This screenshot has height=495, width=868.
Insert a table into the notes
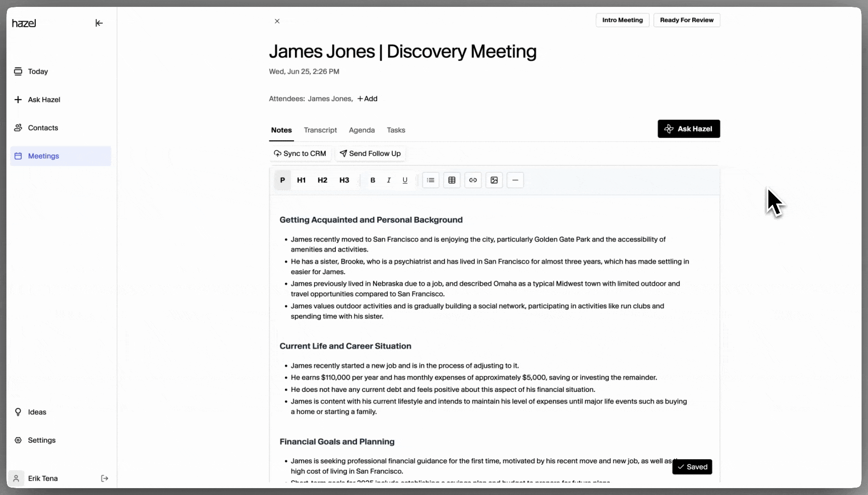(x=451, y=180)
